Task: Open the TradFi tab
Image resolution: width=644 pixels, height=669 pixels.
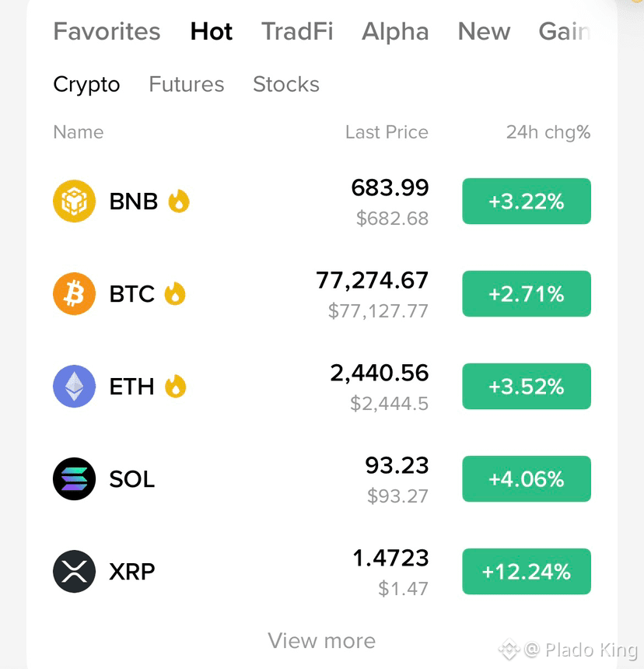Action: point(297,32)
